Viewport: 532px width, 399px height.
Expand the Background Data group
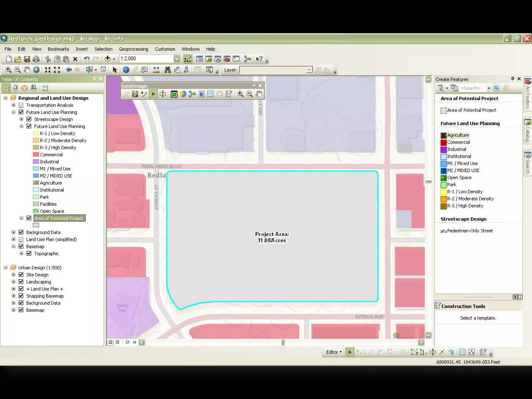coord(14,232)
